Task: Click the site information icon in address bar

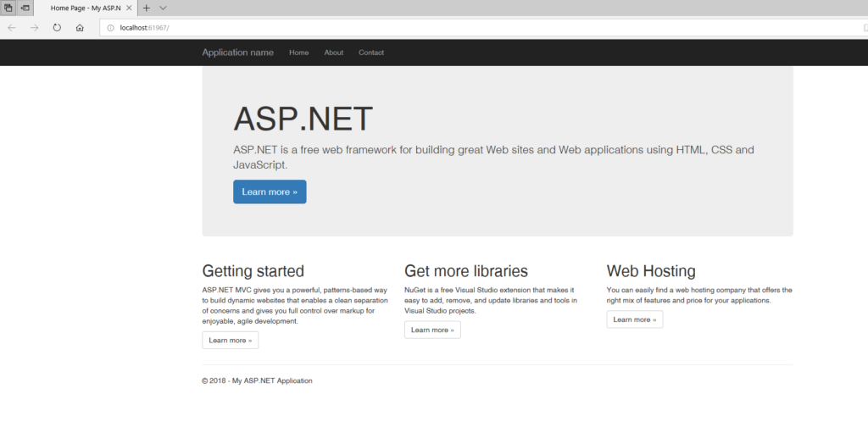Action: pos(110,28)
